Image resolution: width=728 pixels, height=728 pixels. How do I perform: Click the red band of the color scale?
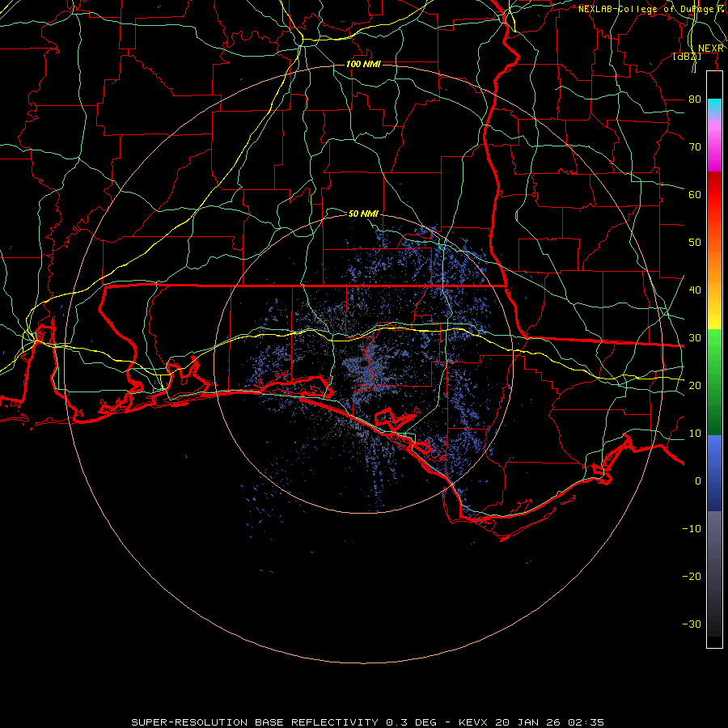[x=714, y=195]
